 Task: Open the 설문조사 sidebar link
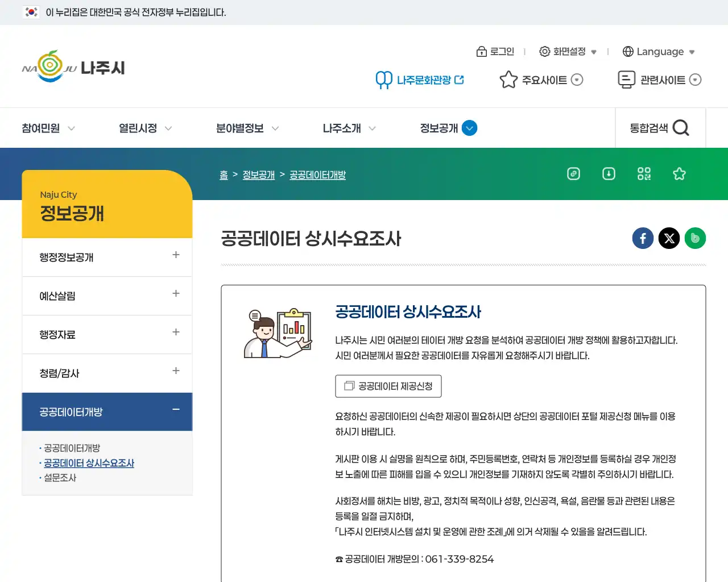pyautogui.click(x=61, y=478)
